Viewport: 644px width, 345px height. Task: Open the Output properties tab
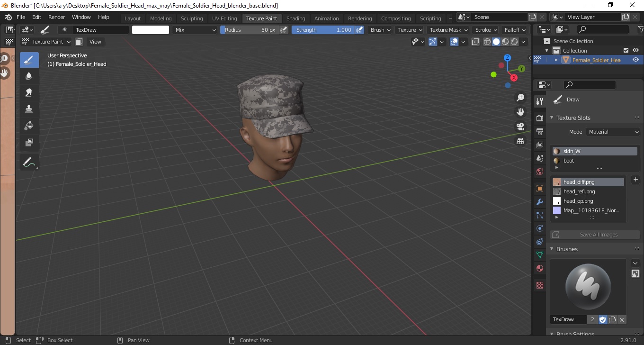click(x=539, y=131)
